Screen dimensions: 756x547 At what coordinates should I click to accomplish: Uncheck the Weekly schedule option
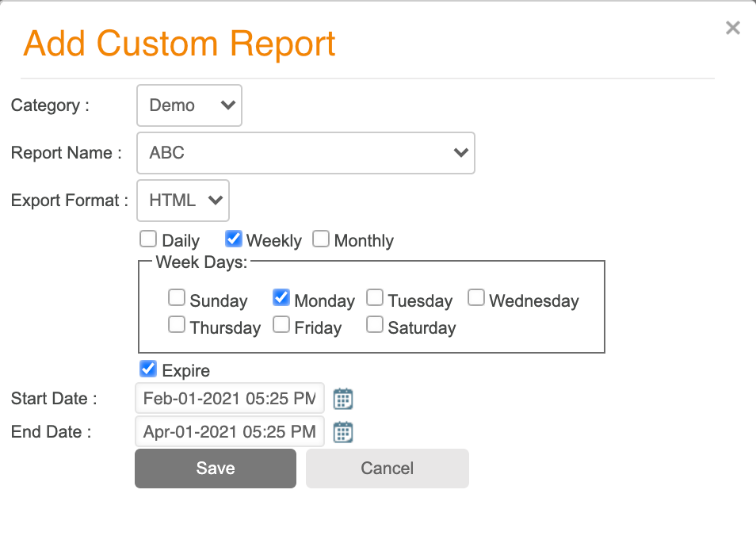point(233,238)
